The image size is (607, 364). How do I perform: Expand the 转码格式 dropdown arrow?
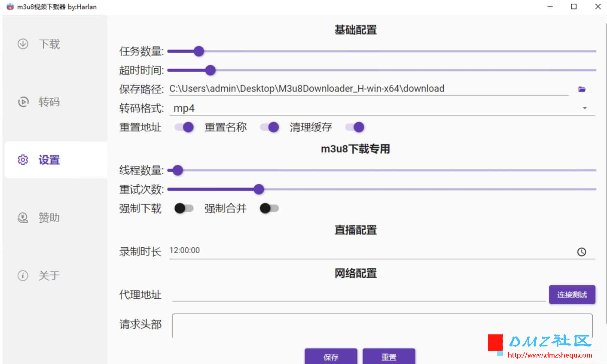(585, 108)
